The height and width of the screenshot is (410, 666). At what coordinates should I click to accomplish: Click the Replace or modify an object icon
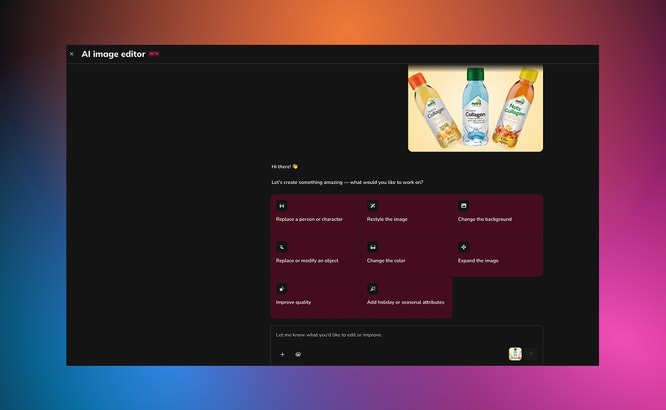click(x=282, y=247)
